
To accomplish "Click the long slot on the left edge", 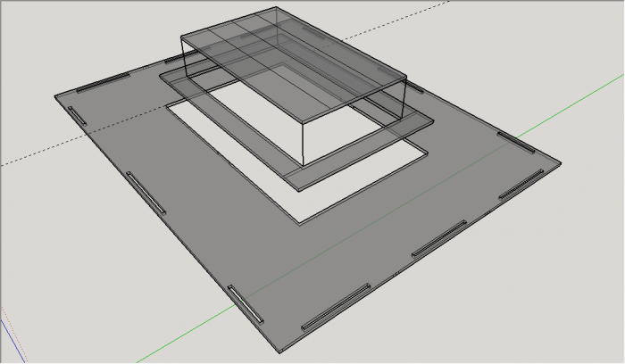I will [146, 193].
